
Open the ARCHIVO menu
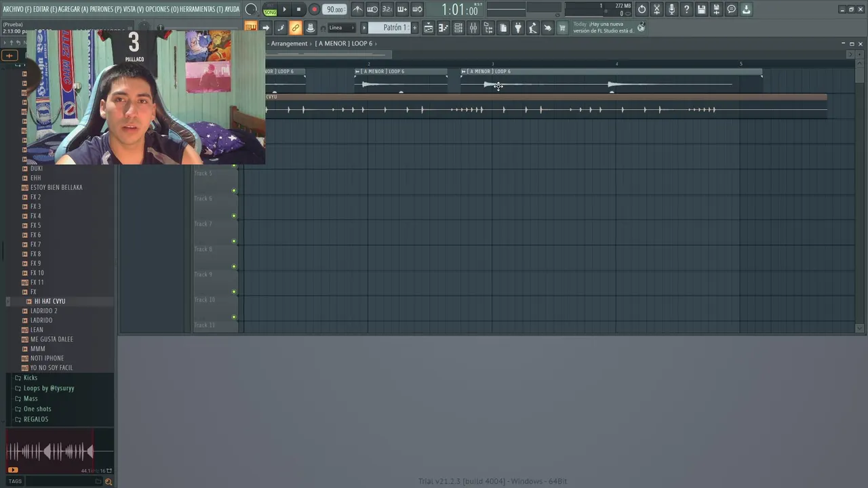click(17, 9)
